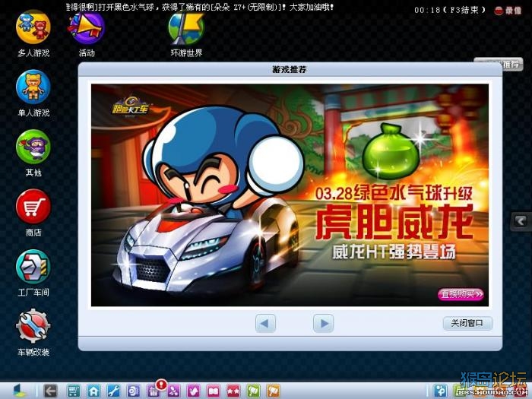
Task: Show previous recommendation slide
Action: [x=265, y=323]
